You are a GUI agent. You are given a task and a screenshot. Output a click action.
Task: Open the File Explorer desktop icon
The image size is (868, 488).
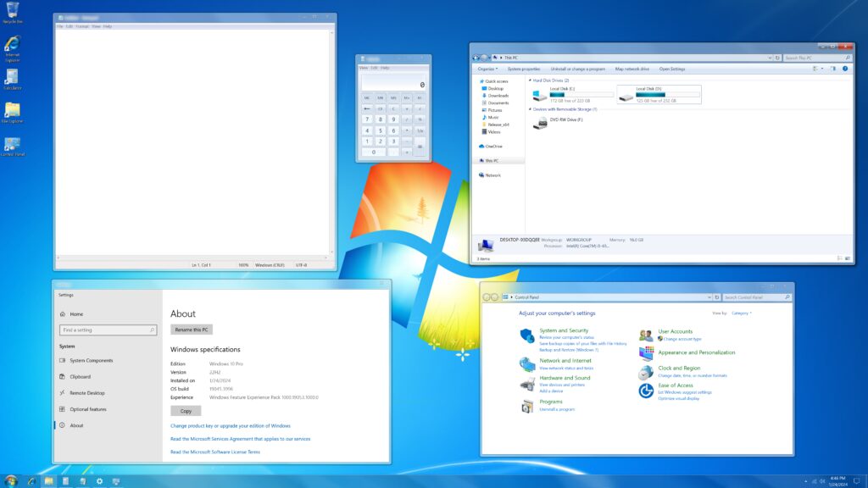[x=12, y=113]
